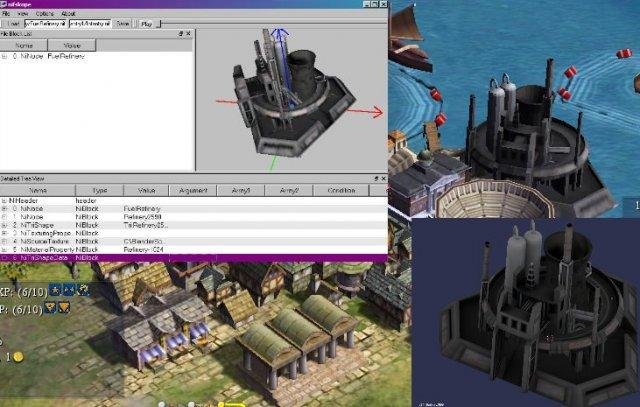Click the Play animation button
Image resolution: width=640 pixels, height=407 pixels.
[146, 24]
